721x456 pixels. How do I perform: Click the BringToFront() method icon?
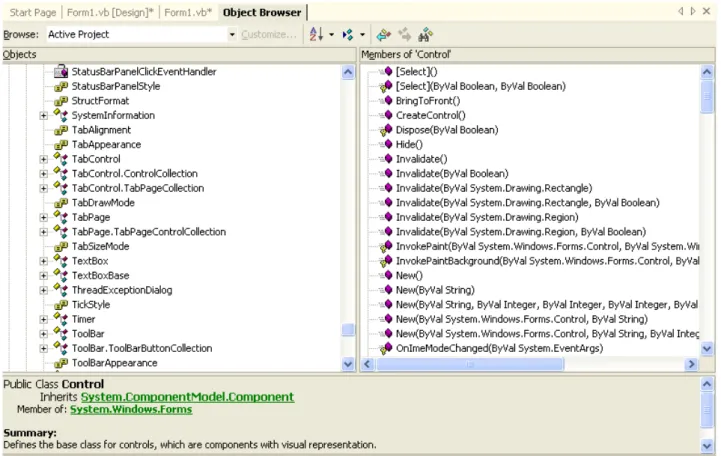(x=385, y=101)
